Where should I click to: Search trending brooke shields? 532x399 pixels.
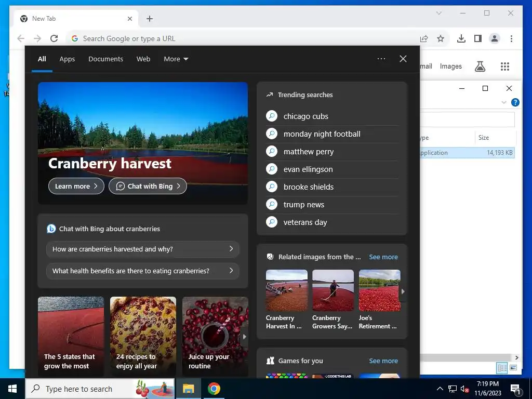tap(332, 187)
